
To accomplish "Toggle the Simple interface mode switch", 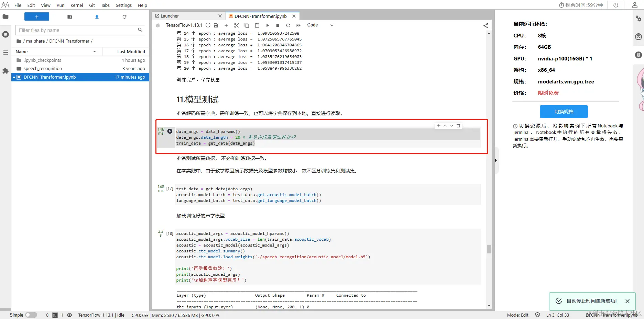I will 31,315.
